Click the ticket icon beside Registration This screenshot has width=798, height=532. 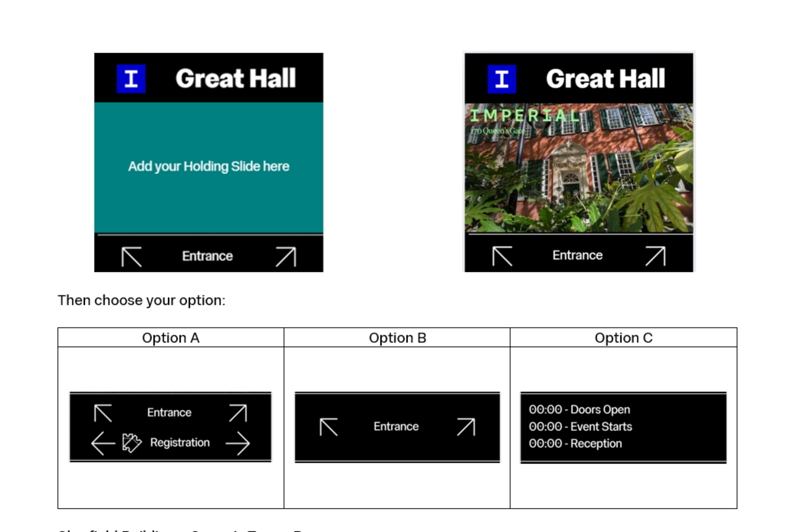(x=132, y=443)
